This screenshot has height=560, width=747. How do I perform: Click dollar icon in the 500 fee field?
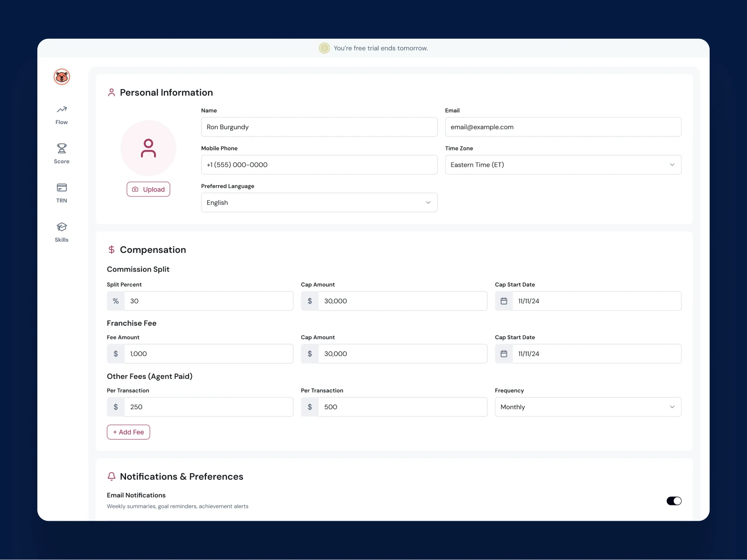coord(310,407)
